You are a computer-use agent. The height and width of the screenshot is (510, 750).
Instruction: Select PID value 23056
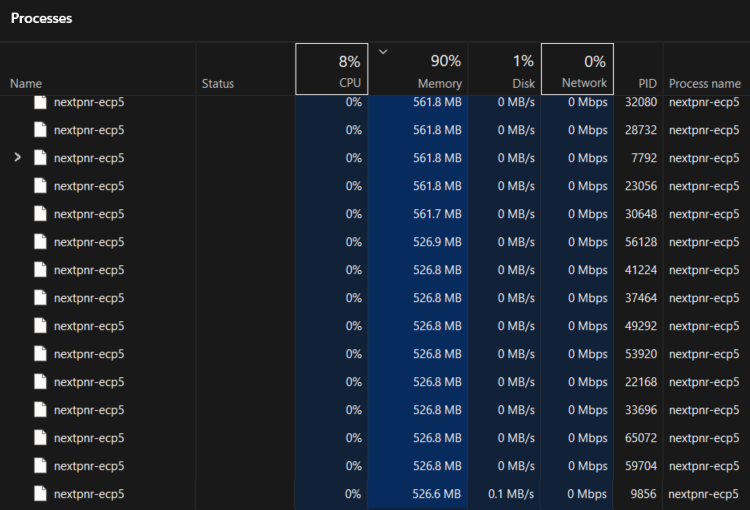click(641, 186)
